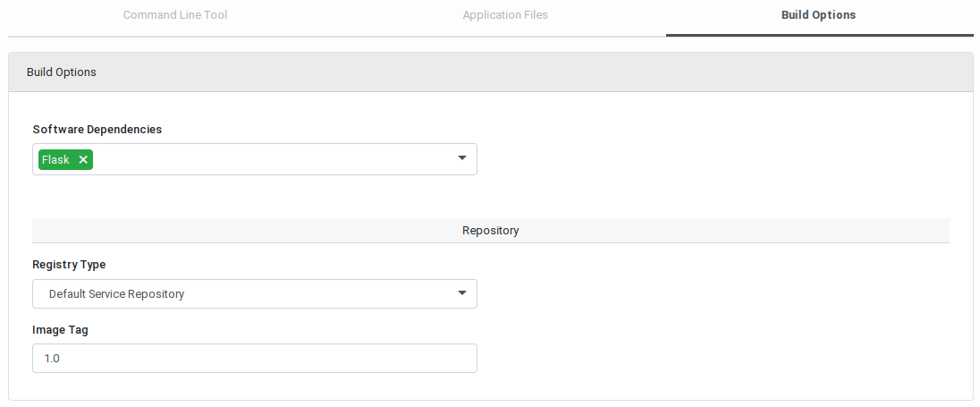Open the Application Files tab
Viewport: 980px width, 407px height.
pos(505,15)
